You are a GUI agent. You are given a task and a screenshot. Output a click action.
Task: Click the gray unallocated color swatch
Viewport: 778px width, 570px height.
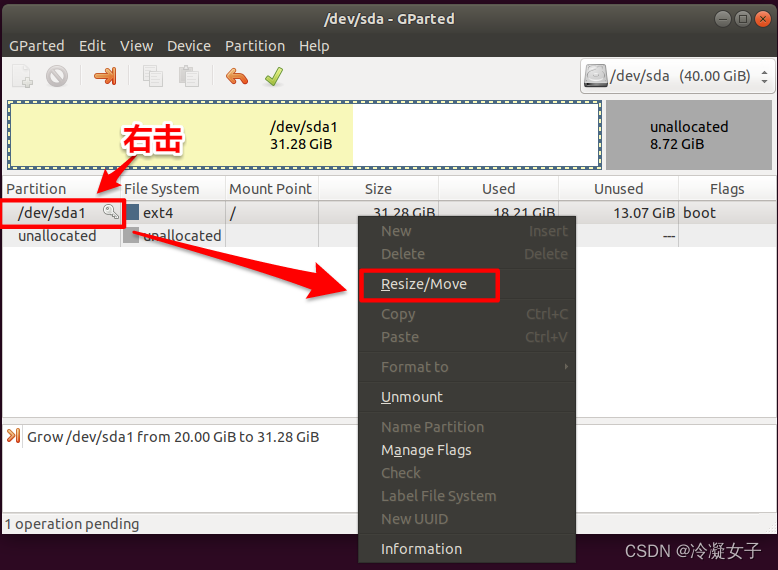[x=130, y=236]
